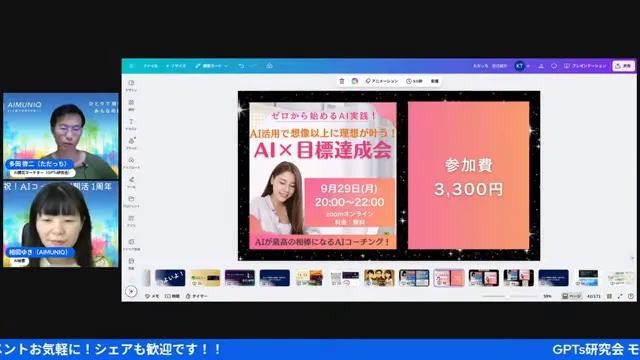The image size is (640, 360).
Task: Select the よいよ! dark blue slide thumbnail
Action: click(170, 278)
